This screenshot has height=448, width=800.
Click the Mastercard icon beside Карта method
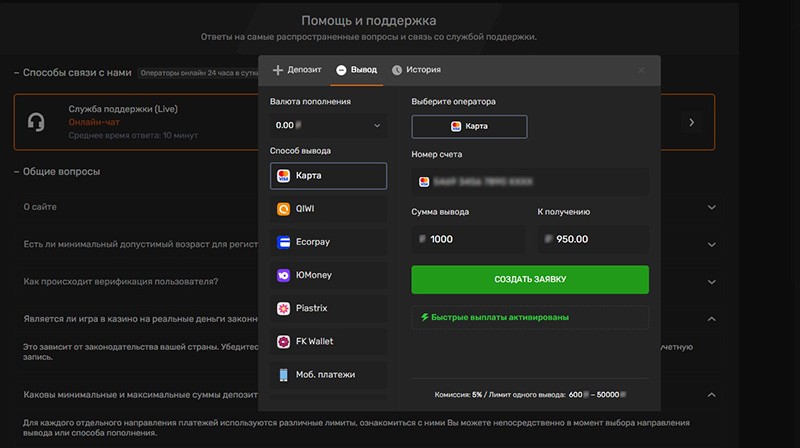coord(284,176)
